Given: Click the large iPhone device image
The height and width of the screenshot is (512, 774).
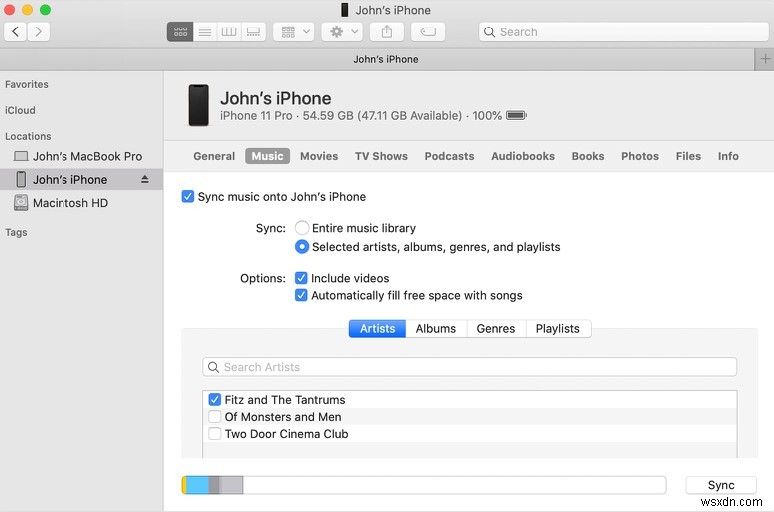Looking at the screenshot, I should (198, 105).
